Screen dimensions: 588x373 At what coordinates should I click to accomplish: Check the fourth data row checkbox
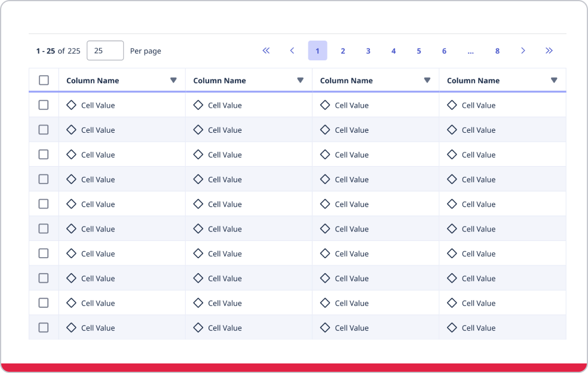click(44, 179)
